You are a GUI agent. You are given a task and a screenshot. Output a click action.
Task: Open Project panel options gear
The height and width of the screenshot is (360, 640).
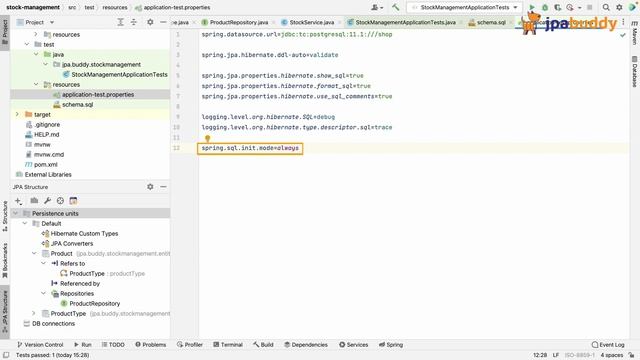point(150,22)
